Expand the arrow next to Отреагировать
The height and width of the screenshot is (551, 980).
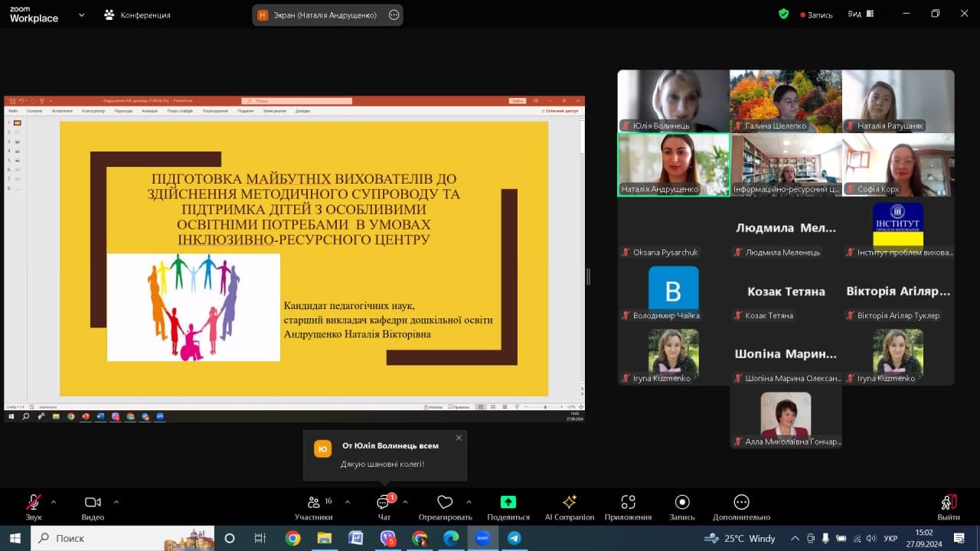point(469,502)
